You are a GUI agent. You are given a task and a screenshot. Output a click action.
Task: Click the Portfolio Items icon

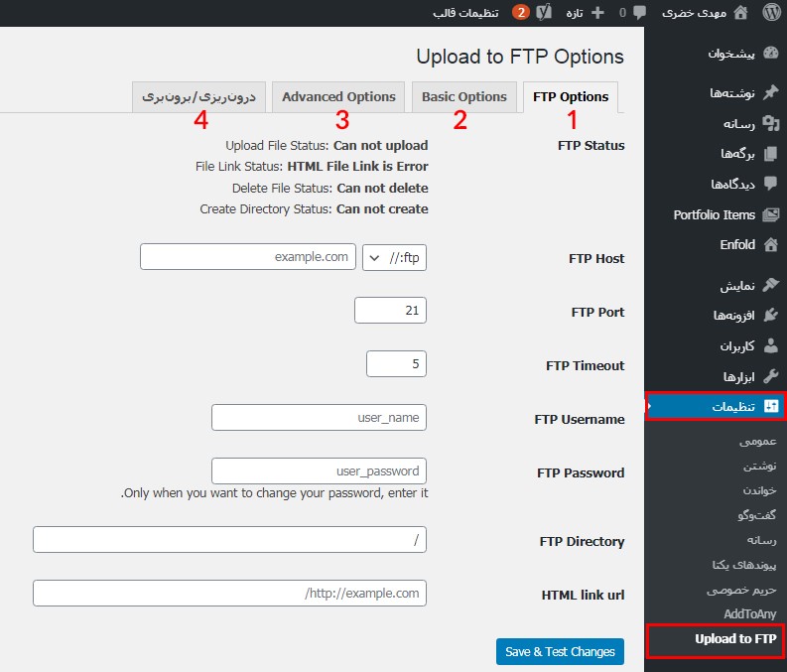[770, 214]
